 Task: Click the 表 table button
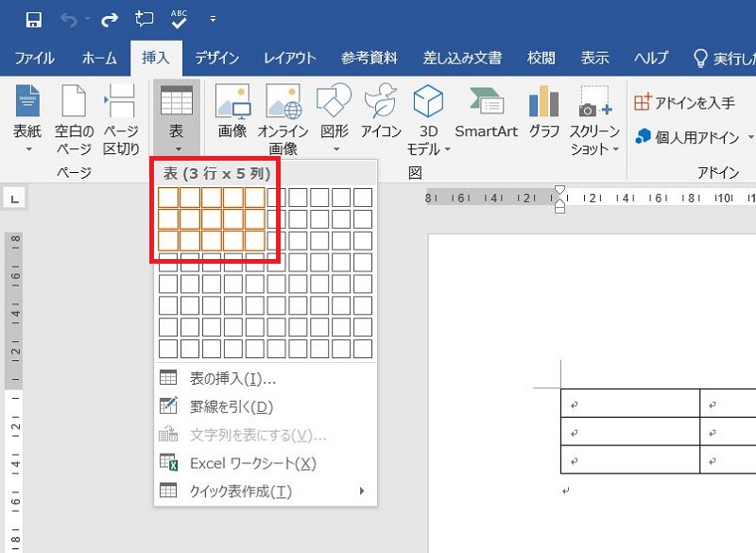pos(177,118)
